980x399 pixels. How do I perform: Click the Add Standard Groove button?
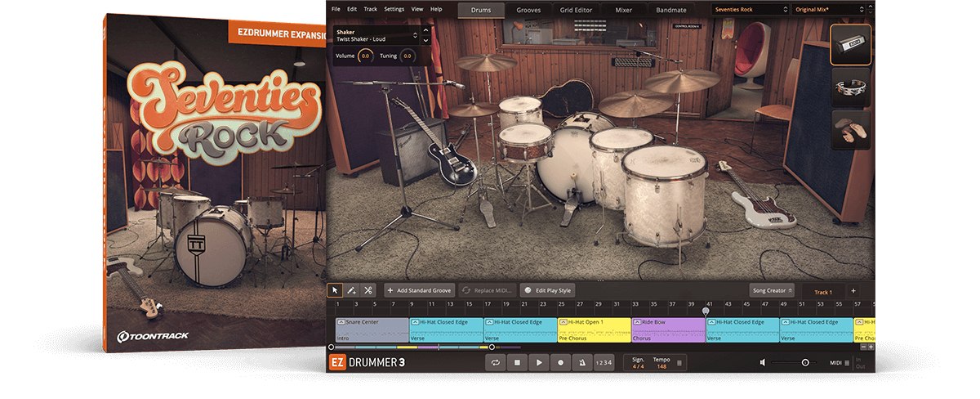[419, 290]
